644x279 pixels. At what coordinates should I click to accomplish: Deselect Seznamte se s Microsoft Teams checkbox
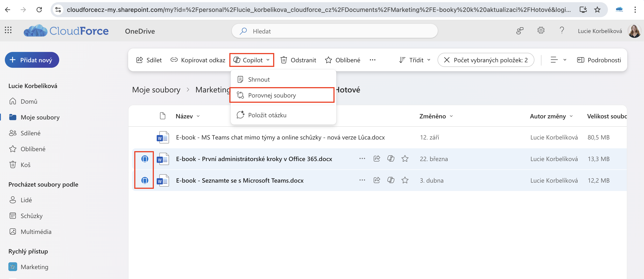[145, 180]
